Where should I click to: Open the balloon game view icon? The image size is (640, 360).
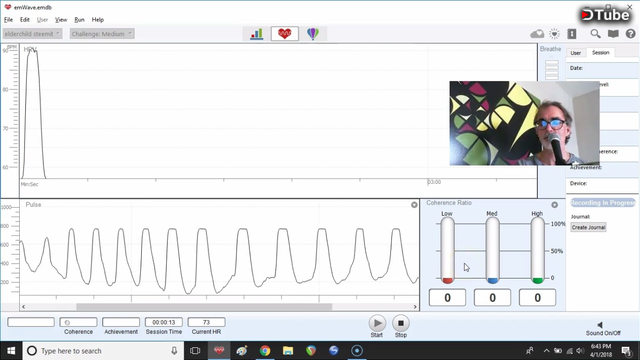click(x=313, y=33)
